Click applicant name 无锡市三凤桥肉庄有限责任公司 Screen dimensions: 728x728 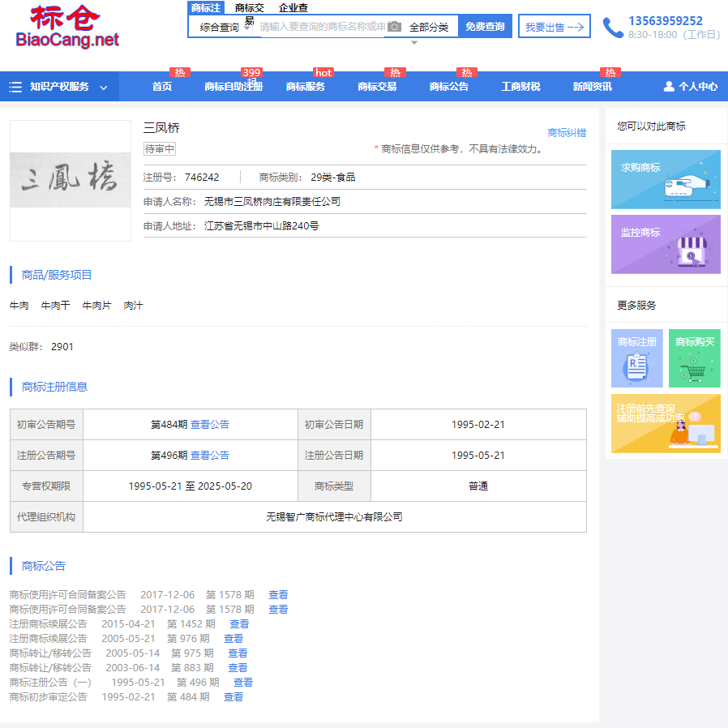pos(272,202)
